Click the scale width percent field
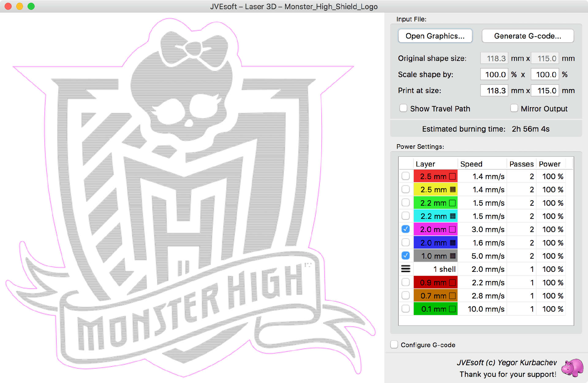588x383 pixels. coord(494,74)
